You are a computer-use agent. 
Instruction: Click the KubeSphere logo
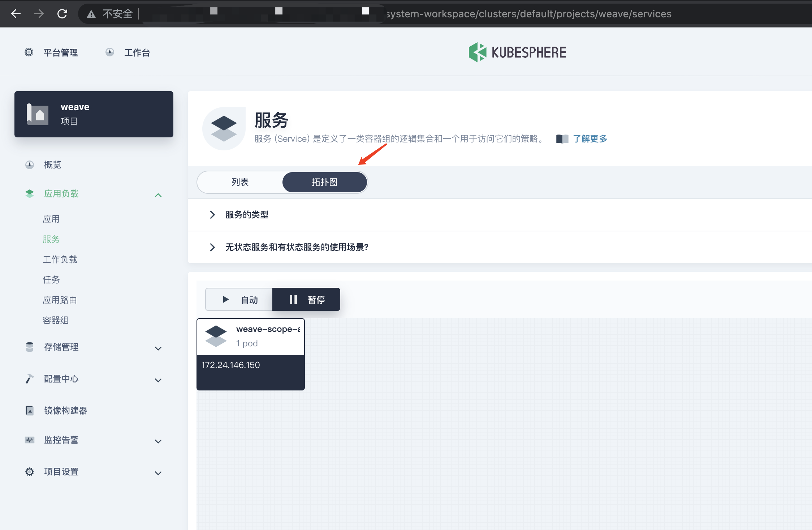coord(517,52)
